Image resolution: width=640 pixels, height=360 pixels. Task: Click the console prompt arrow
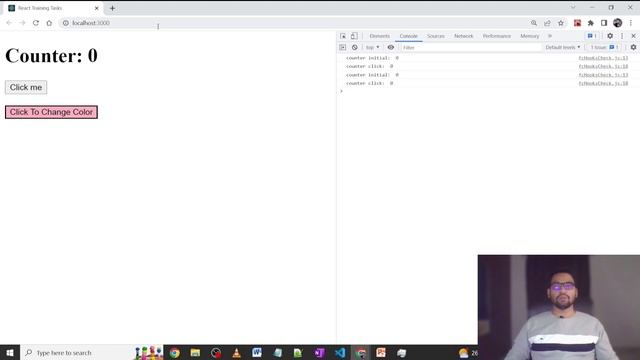click(342, 91)
